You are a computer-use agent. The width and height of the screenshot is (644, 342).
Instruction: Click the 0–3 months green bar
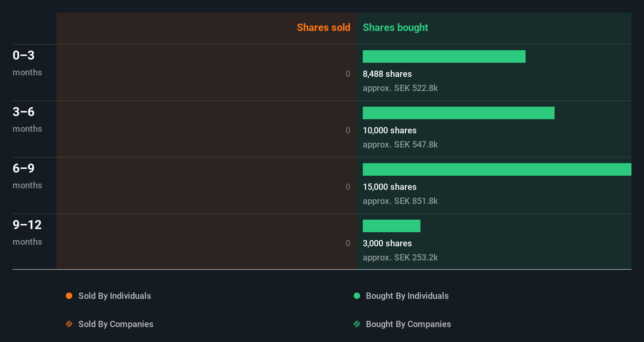pyautogui.click(x=444, y=56)
